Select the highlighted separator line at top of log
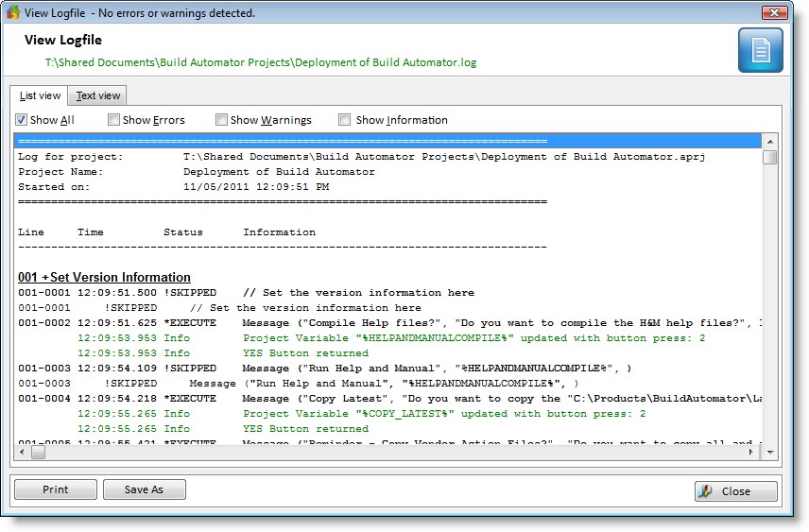 388,141
